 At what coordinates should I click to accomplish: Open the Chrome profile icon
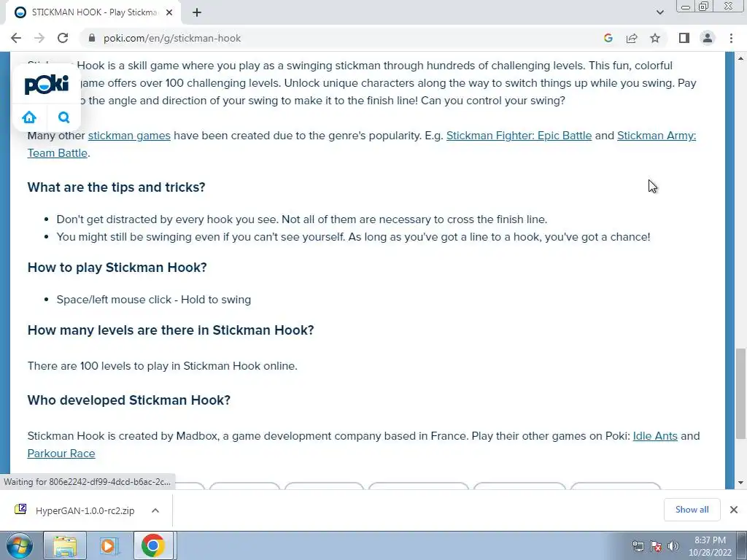[x=708, y=38]
